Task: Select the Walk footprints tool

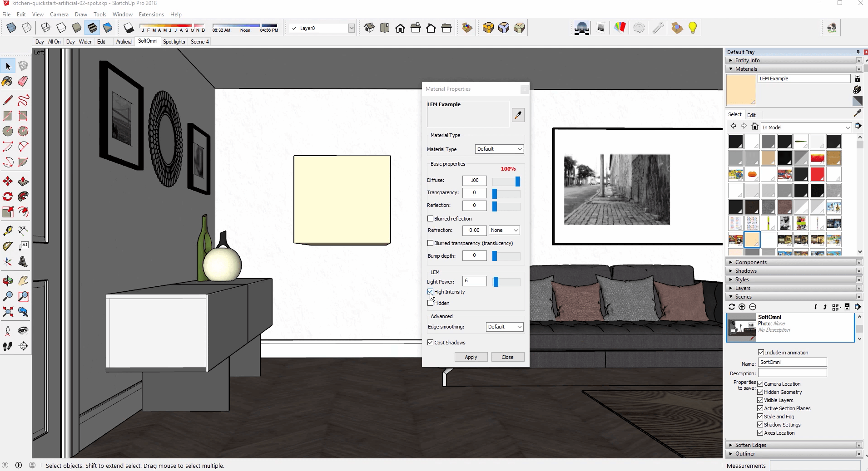Action: click(x=8, y=346)
